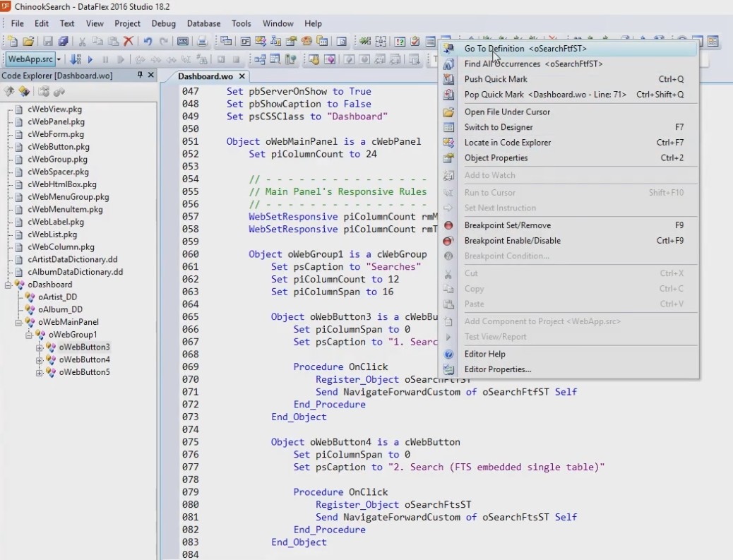Image resolution: width=733 pixels, height=560 pixels.
Task: Expand the oWebButton4 tree node
Action: pyautogui.click(x=40, y=360)
